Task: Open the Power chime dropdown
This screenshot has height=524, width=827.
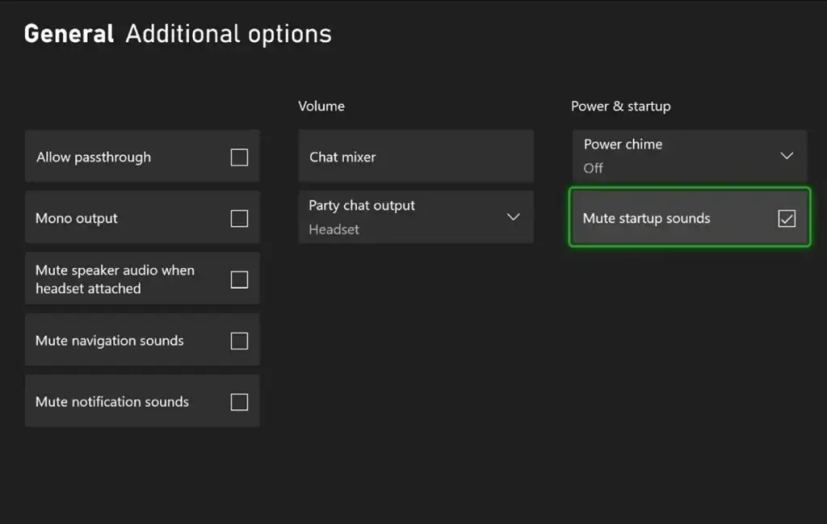Action: 689,156
